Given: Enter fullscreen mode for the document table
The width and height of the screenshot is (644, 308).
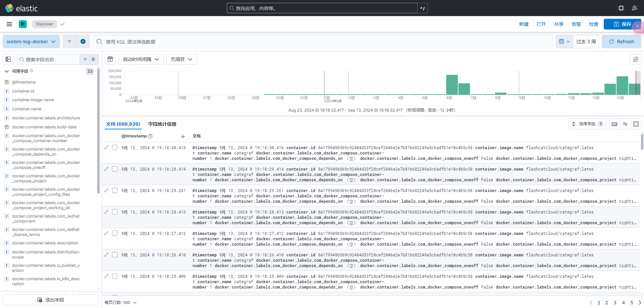Looking at the screenshot, I should pyautogui.click(x=636, y=124).
